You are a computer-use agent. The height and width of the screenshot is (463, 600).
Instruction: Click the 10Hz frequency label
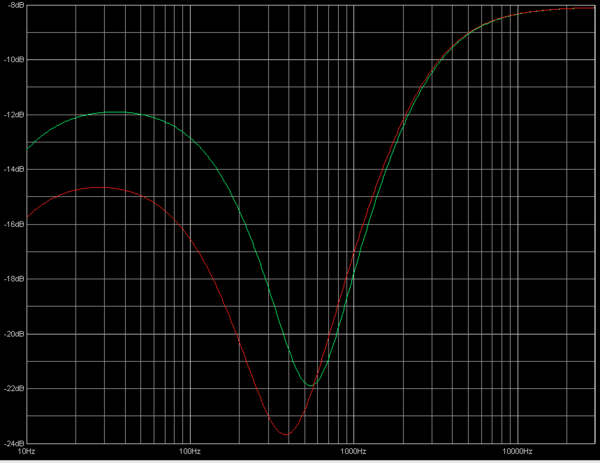click(26, 452)
